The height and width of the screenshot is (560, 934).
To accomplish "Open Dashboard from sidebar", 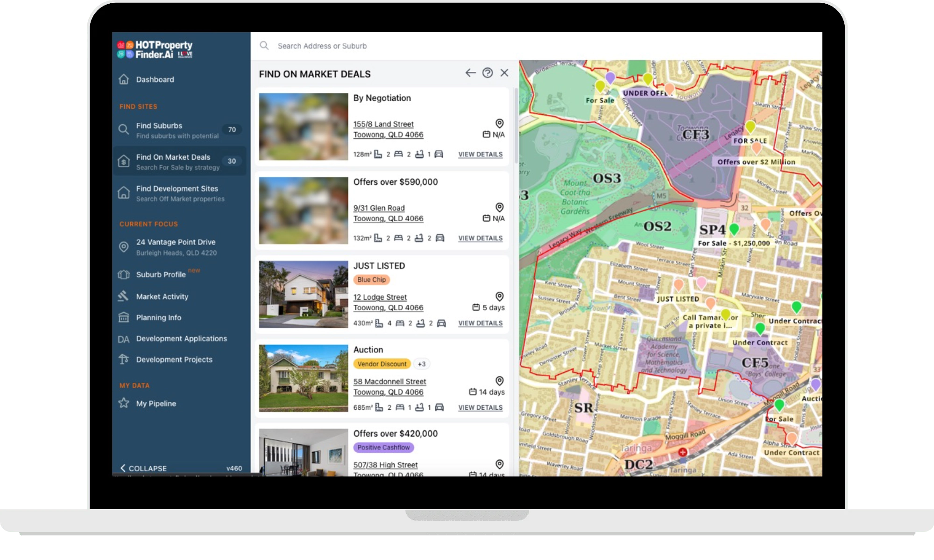I will point(155,79).
